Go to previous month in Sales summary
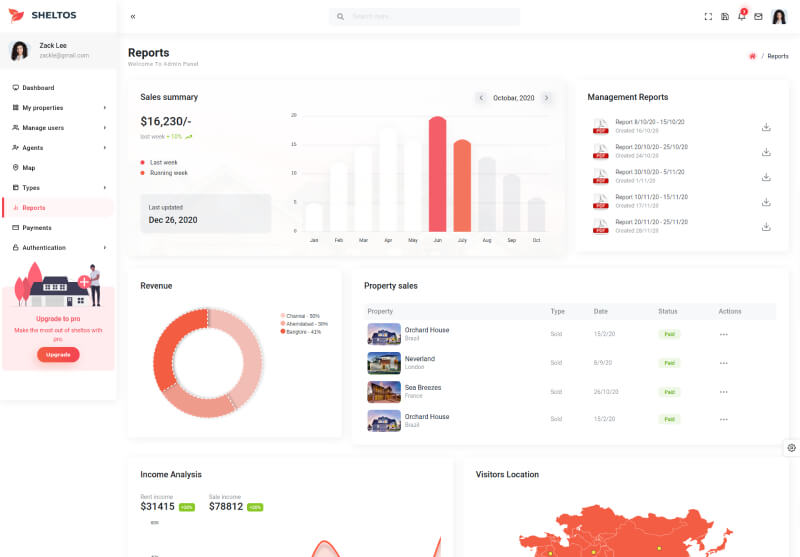 coord(481,98)
